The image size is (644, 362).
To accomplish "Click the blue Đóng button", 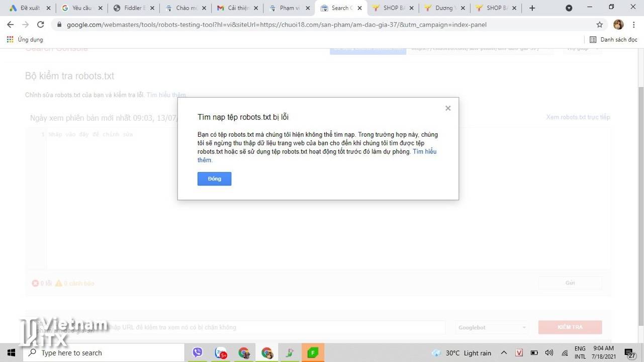I will point(214,179).
